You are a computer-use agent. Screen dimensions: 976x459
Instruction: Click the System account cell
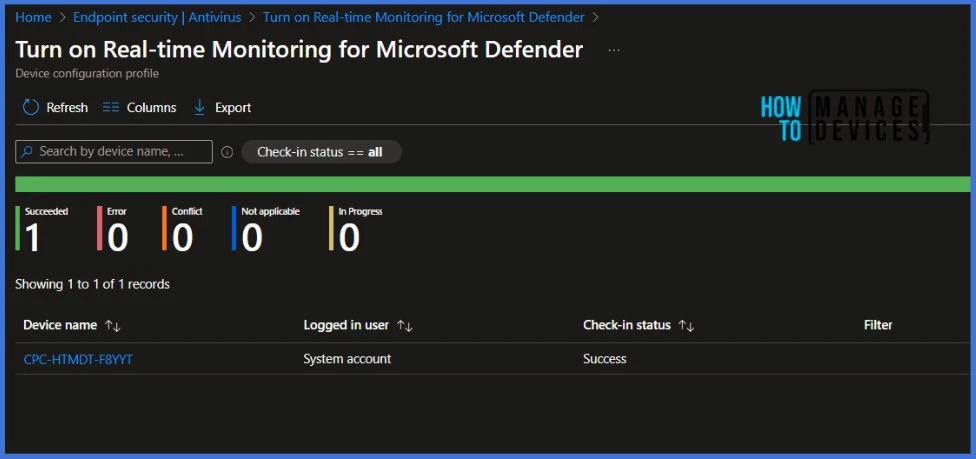coord(347,359)
